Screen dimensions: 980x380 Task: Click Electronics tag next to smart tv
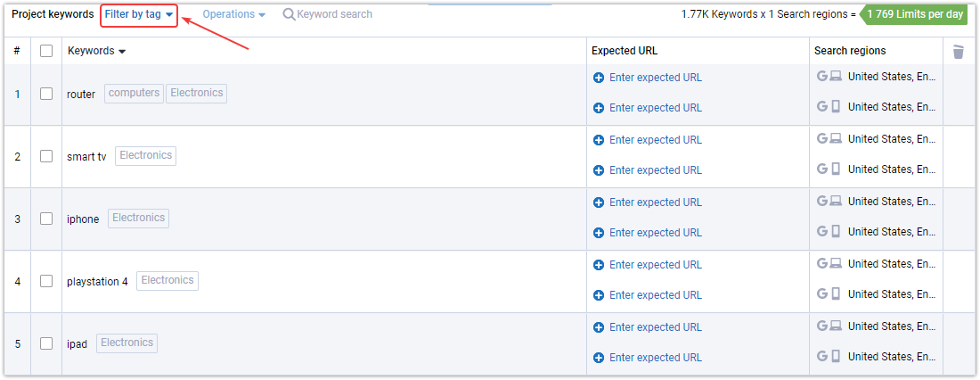145,156
